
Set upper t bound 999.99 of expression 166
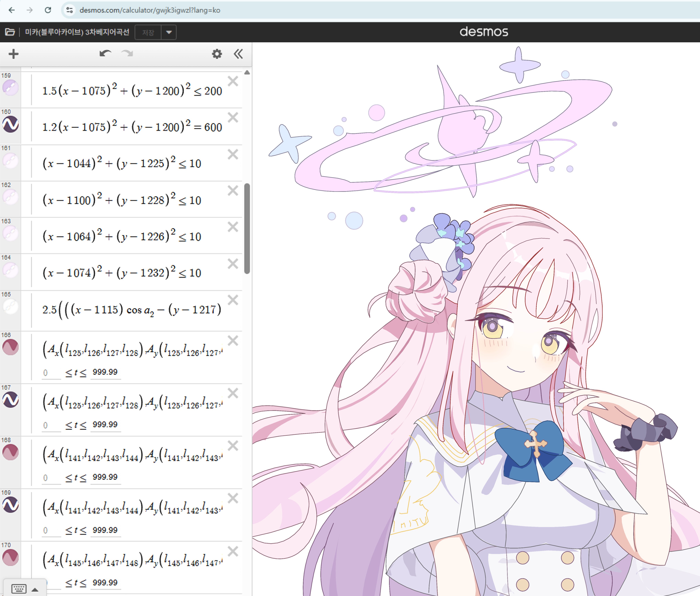pyautogui.click(x=105, y=372)
